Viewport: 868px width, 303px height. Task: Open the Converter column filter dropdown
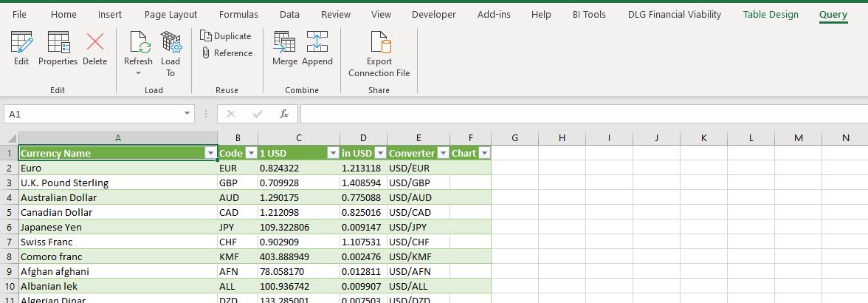click(x=442, y=153)
